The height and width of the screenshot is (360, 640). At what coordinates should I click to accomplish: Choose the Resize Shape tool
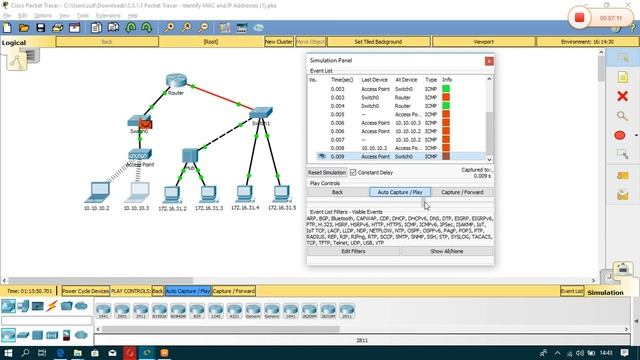(x=622, y=154)
